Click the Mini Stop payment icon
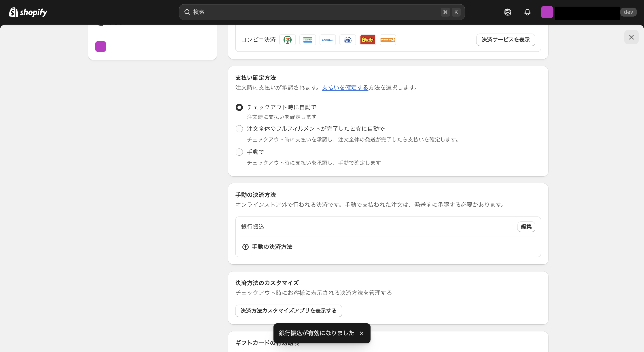The image size is (644, 352). click(347, 40)
